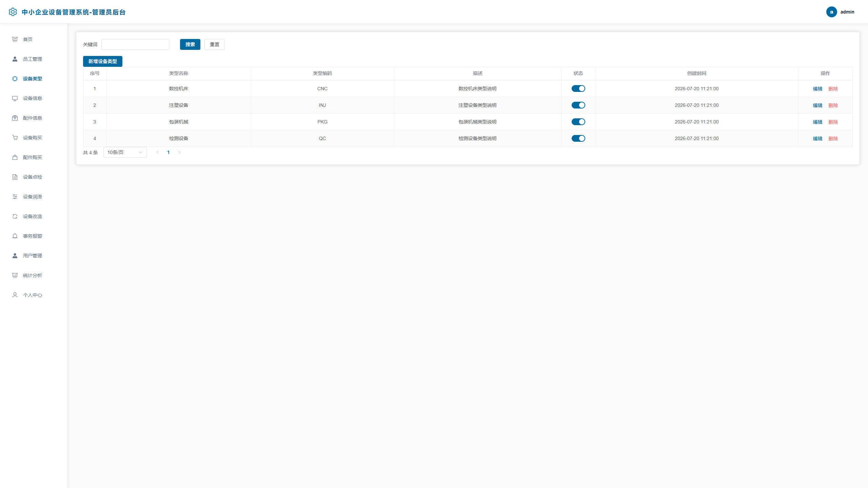
Task: Click the 创建时间 column header
Action: click(x=696, y=73)
